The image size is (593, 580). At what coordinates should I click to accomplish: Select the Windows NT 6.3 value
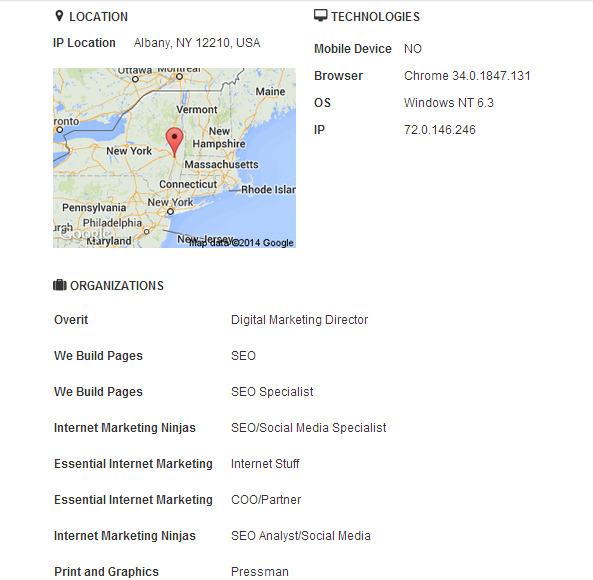pyautogui.click(x=449, y=103)
